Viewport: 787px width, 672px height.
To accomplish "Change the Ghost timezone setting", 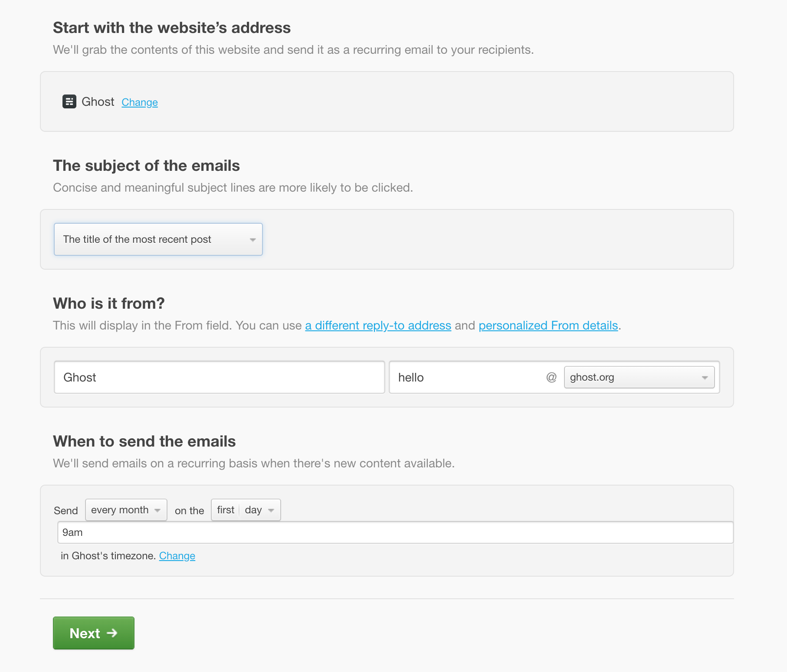I will [x=177, y=556].
